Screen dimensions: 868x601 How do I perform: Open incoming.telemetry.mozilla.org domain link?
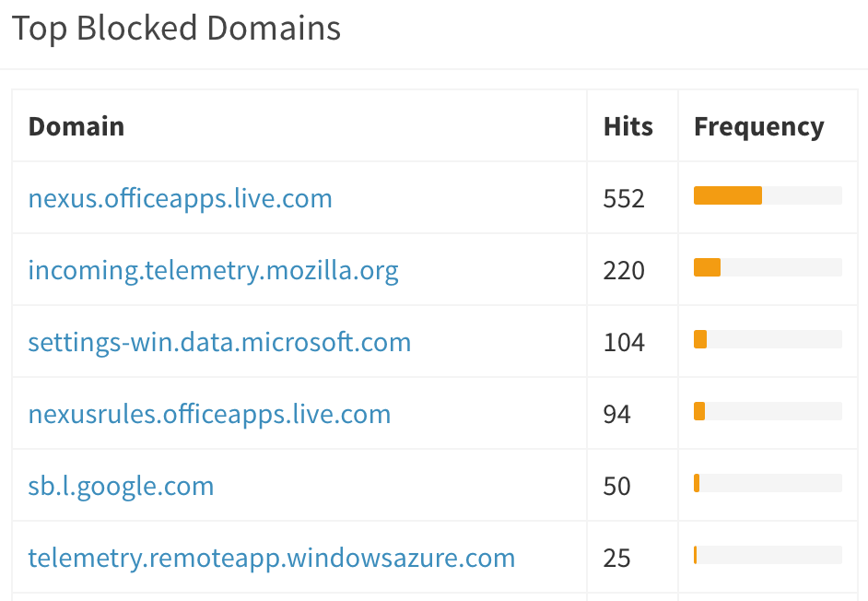[x=213, y=270]
